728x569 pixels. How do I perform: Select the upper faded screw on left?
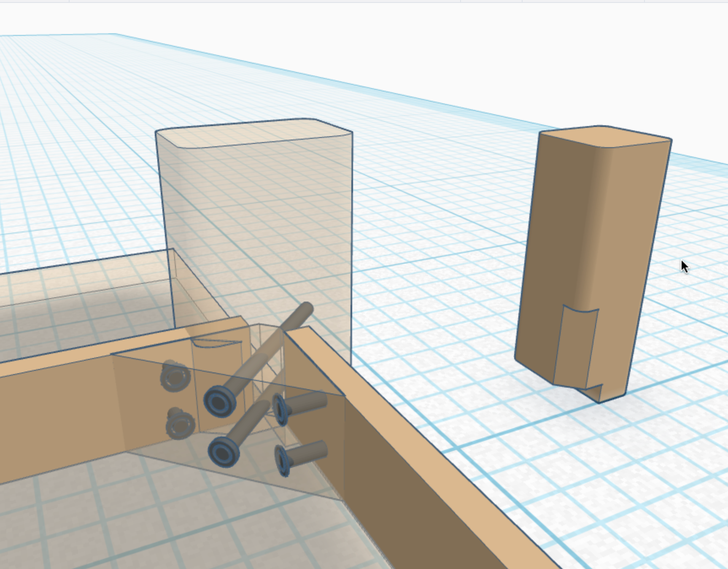(175, 376)
